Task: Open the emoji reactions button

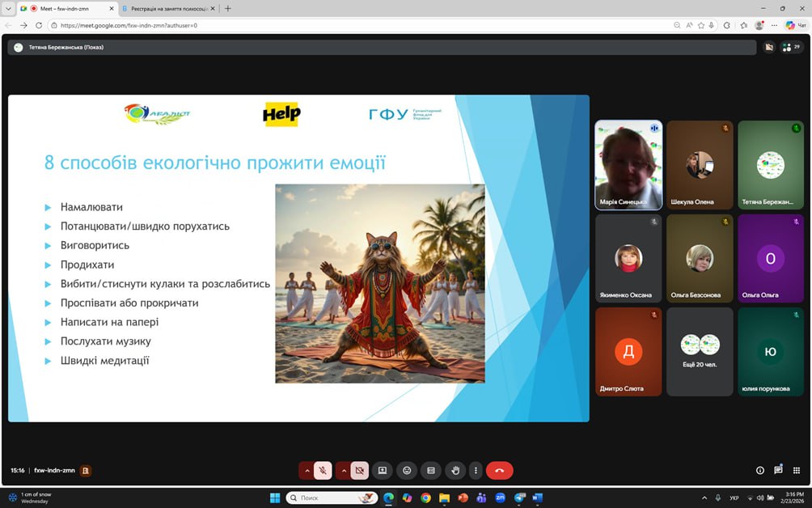Action: pos(407,470)
